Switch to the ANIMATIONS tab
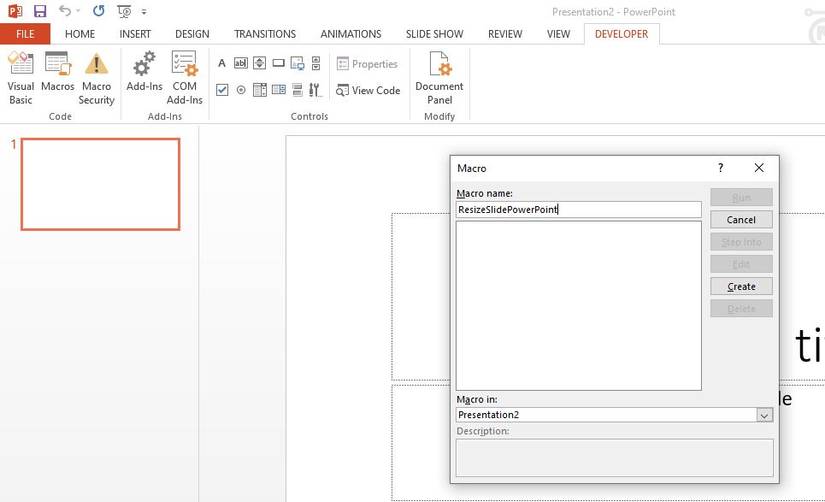This screenshot has width=825, height=502. click(x=350, y=34)
